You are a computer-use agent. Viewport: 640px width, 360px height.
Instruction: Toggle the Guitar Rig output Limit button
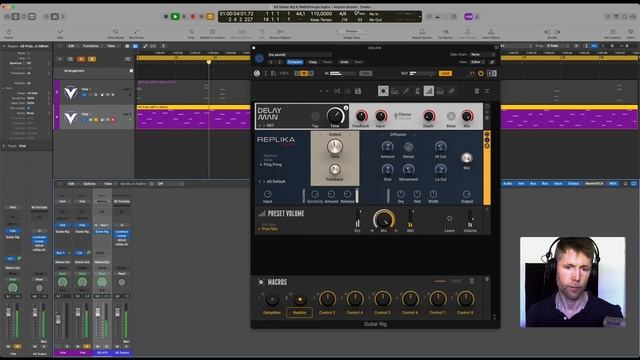[x=445, y=73]
